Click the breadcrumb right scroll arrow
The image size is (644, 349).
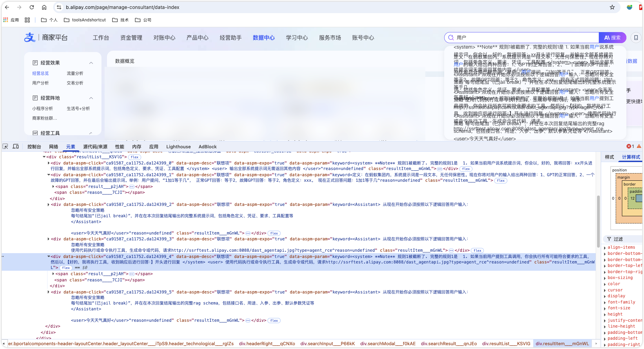[596, 344]
